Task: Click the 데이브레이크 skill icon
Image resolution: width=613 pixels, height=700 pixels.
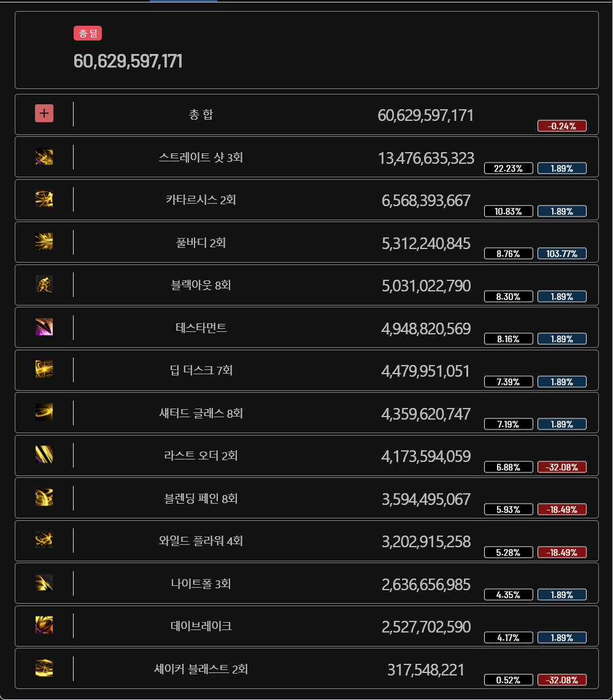Action: point(44,625)
